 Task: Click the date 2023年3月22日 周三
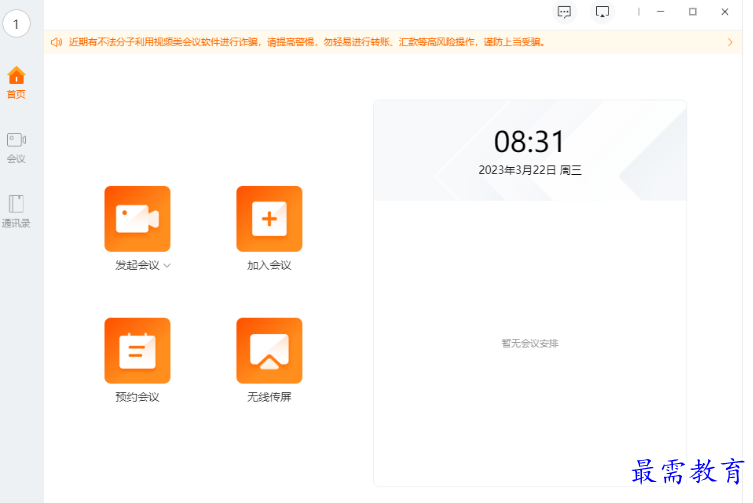tap(530, 170)
